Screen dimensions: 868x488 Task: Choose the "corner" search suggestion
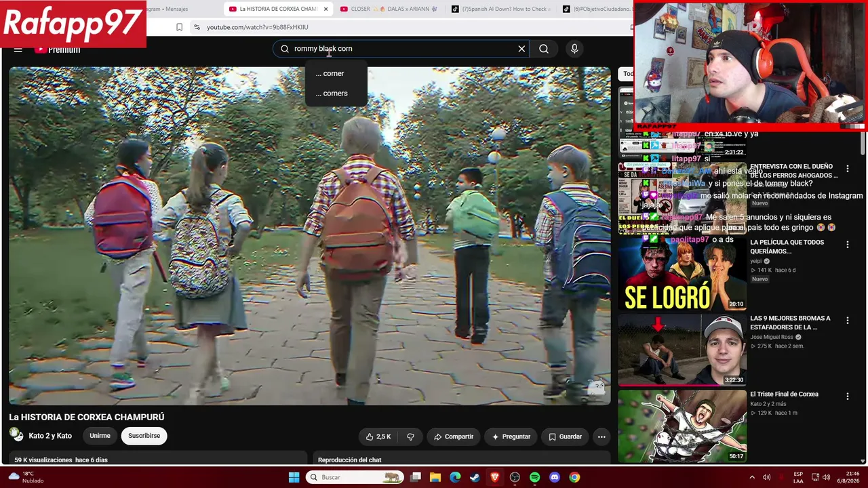click(x=336, y=73)
